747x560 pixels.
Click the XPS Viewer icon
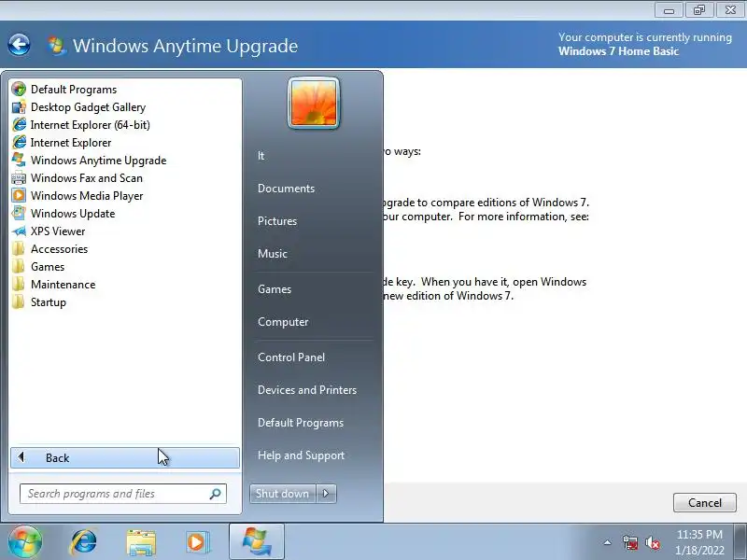pos(19,231)
